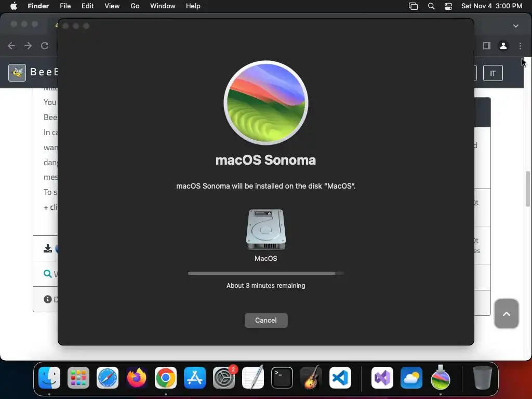532x399 pixels.
Task: Open the Window menu
Action: (x=163, y=6)
